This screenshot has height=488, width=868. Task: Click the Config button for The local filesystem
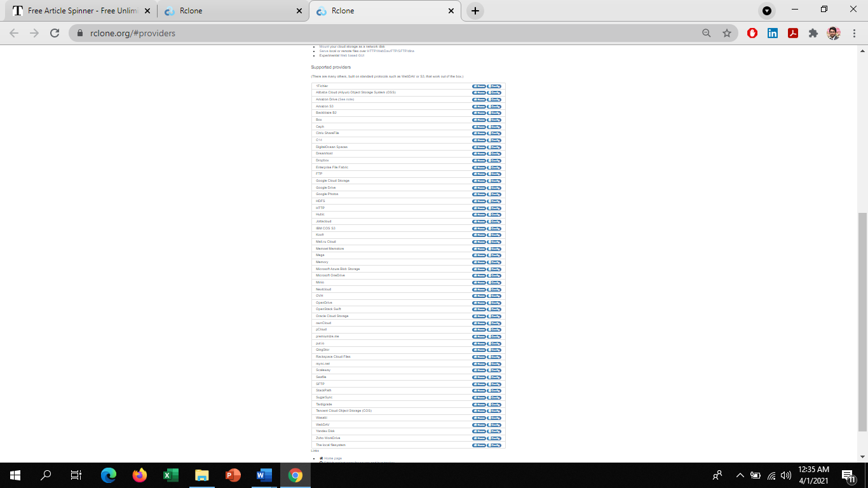coord(494,445)
